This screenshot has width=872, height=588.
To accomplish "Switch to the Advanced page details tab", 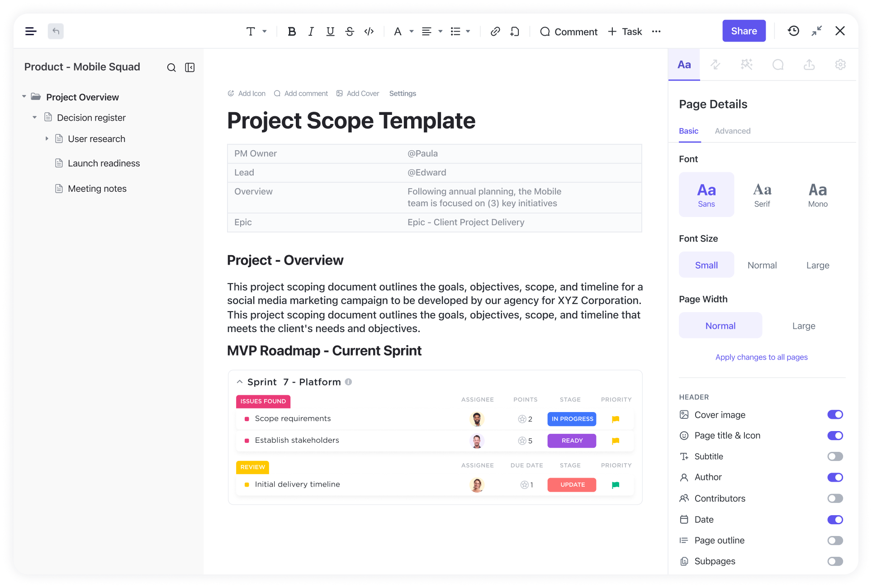I will tap(733, 131).
